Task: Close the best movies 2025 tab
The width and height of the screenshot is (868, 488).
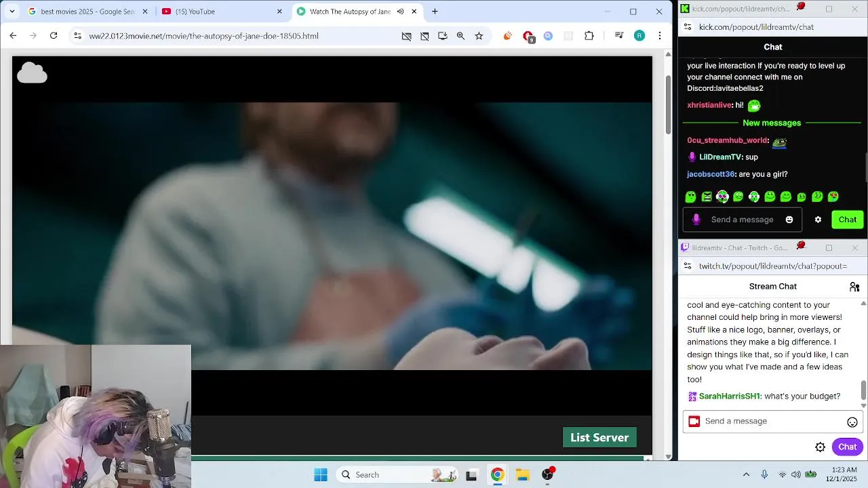Action: 144,12
